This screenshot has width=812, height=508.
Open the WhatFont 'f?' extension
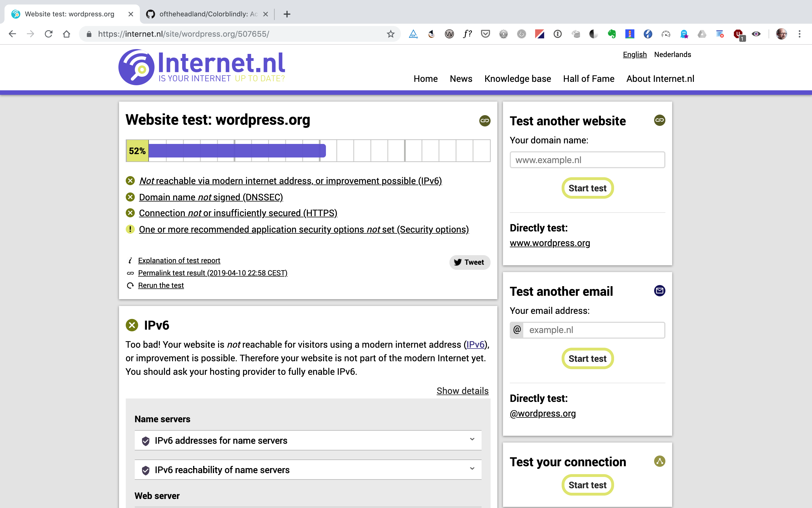tap(467, 34)
